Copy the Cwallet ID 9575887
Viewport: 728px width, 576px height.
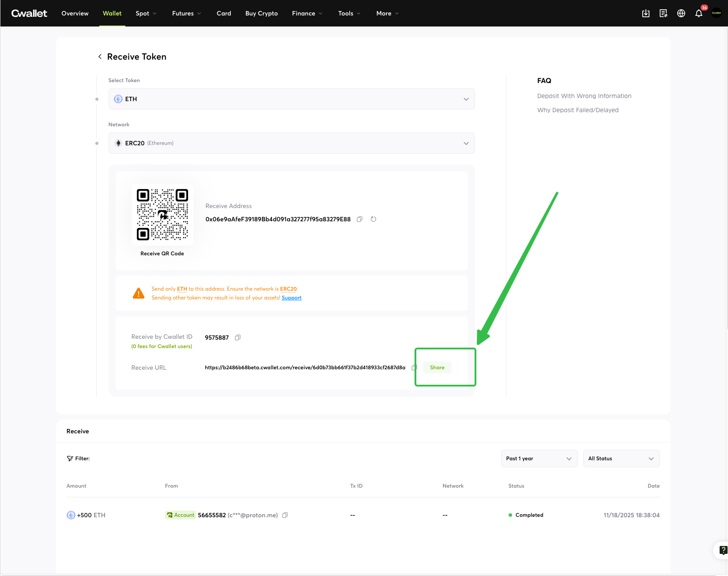click(238, 337)
